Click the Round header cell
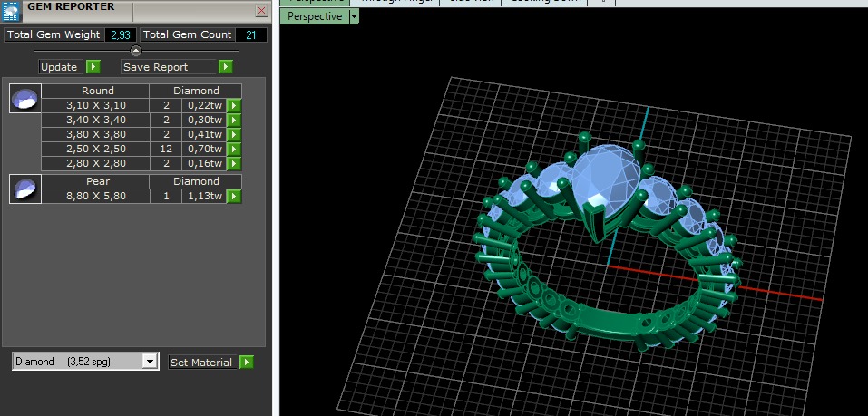This screenshot has height=416, width=868. click(96, 91)
